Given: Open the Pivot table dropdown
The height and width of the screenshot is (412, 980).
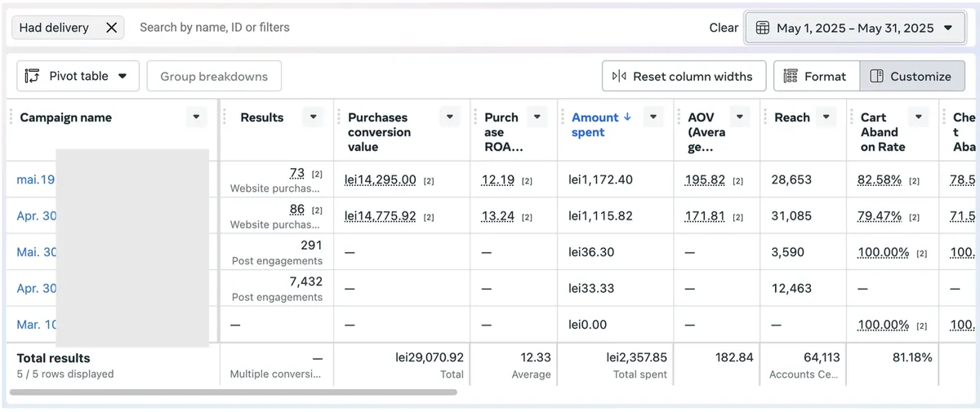Looking at the screenshot, I should [x=78, y=76].
